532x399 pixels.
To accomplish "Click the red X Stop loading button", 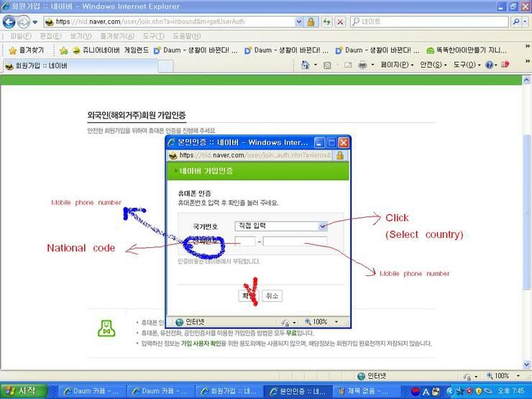I will point(340,22).
